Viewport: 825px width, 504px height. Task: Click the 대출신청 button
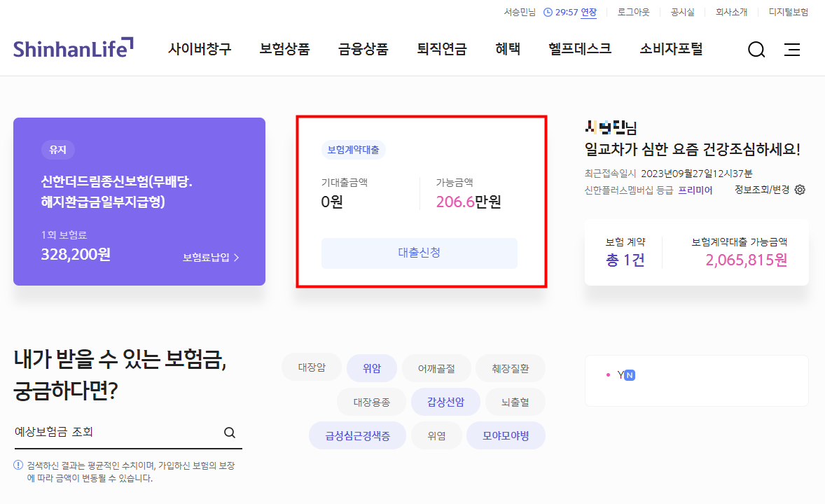[420, 253]
